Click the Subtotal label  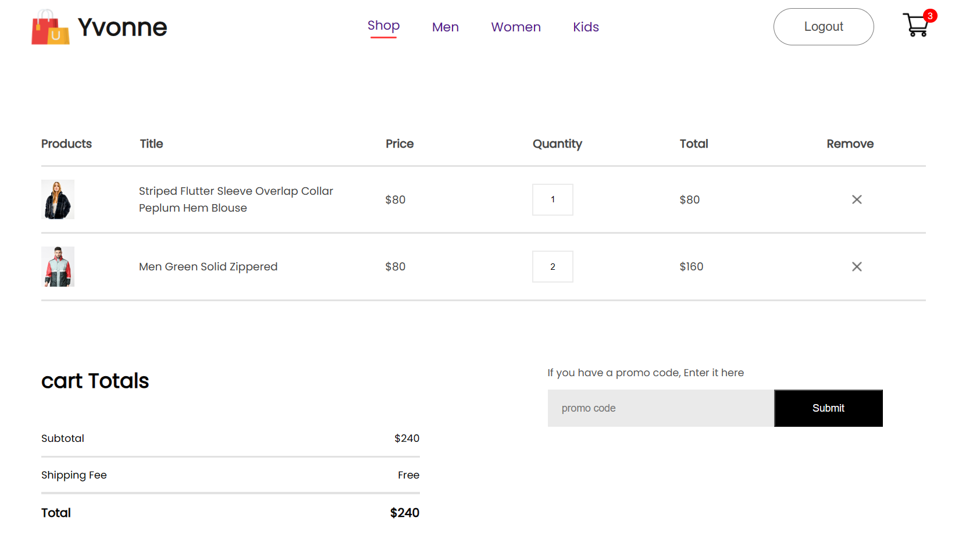pyautogui.click(x=63, y=438)
